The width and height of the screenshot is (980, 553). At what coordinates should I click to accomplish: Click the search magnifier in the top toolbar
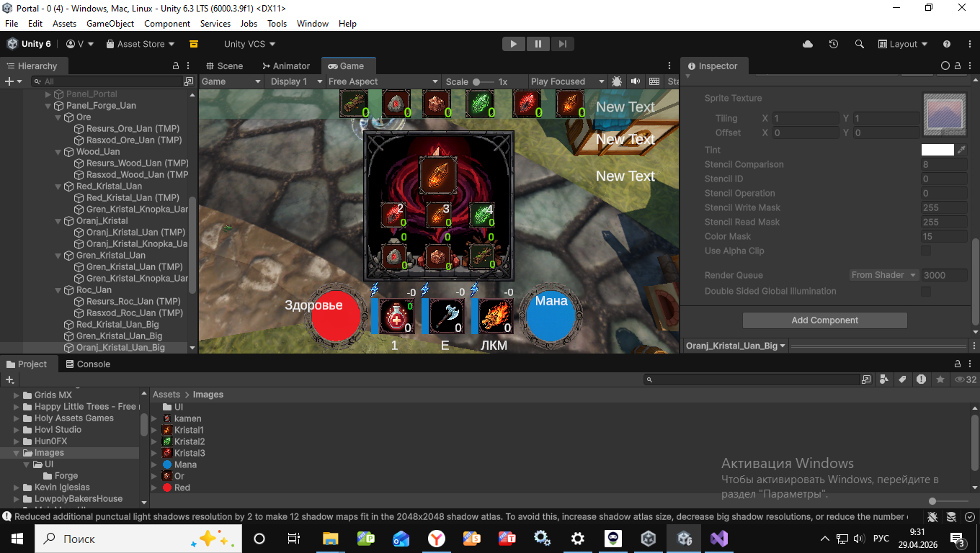click(860, 44)
